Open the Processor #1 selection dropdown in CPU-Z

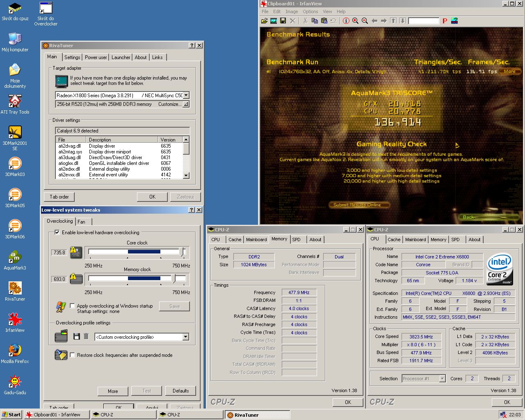pos(442,379)
